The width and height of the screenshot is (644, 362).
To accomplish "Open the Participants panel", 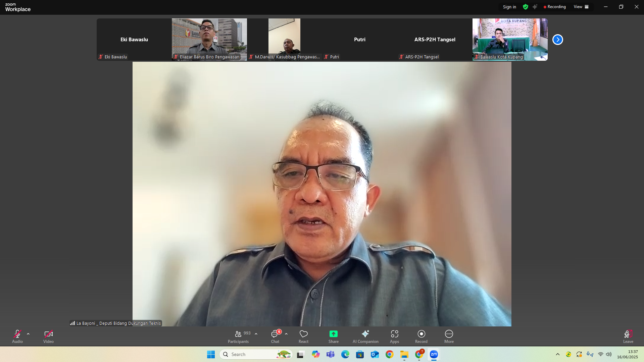I will click(x=238, y=337).
